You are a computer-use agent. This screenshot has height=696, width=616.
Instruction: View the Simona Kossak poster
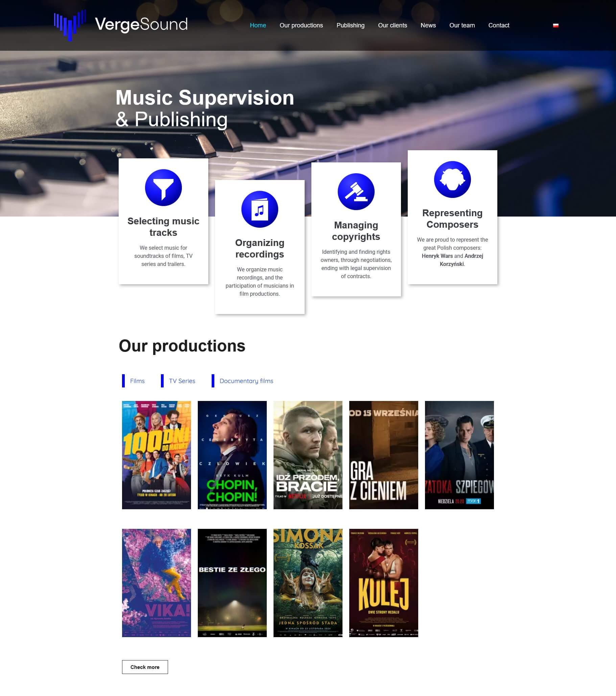tap(308, 583)
